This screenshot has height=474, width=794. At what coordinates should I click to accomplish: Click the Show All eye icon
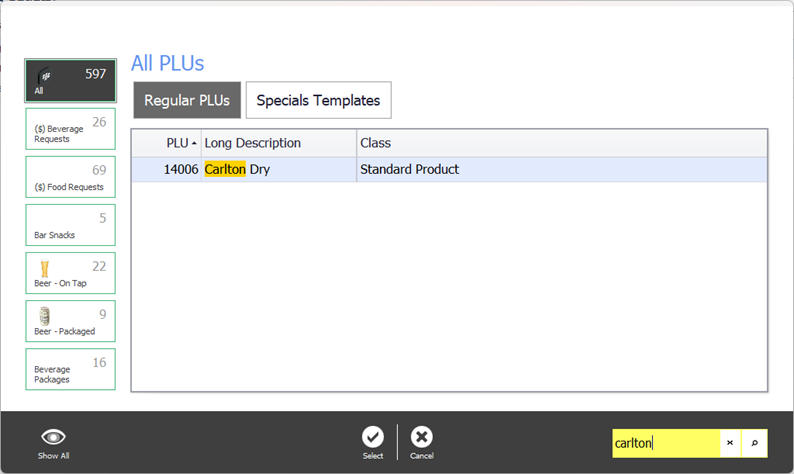click(x=54, y=437)
